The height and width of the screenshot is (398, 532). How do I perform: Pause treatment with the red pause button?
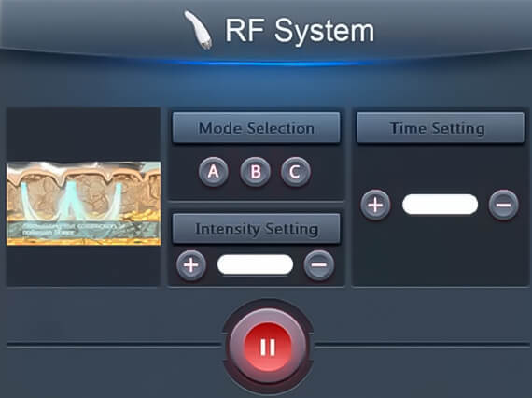(x=268, y=347)
